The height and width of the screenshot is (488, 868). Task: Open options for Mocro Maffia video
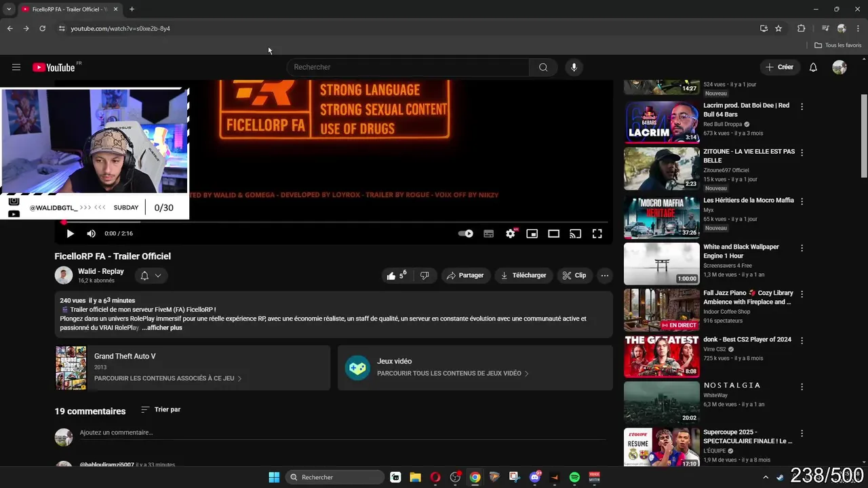point(802,201)
